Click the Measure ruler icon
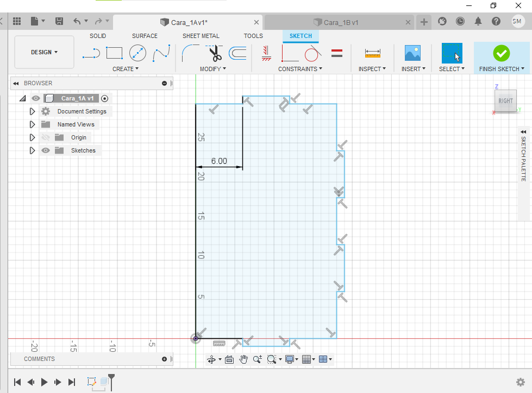Screen dimensions: 532x393 point(373,53)
